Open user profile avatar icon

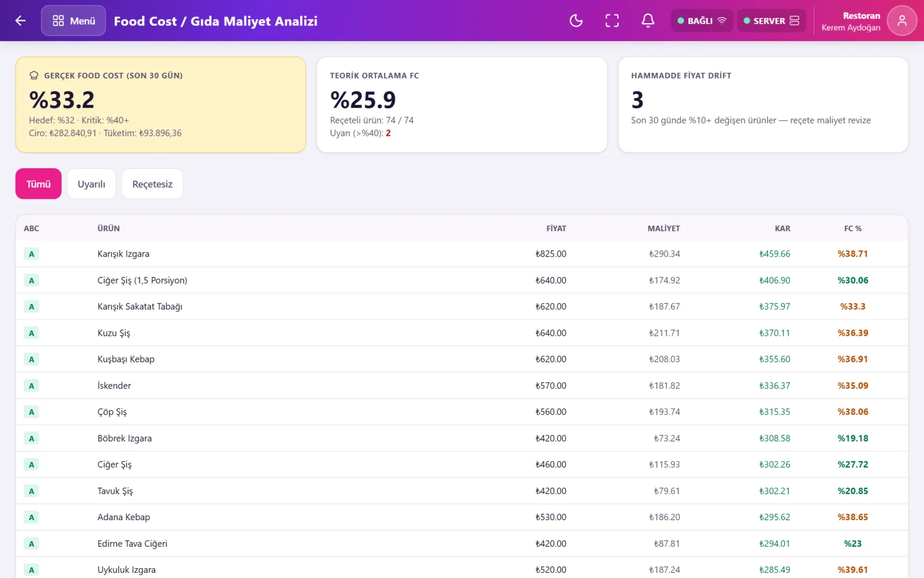click(902, 21)
